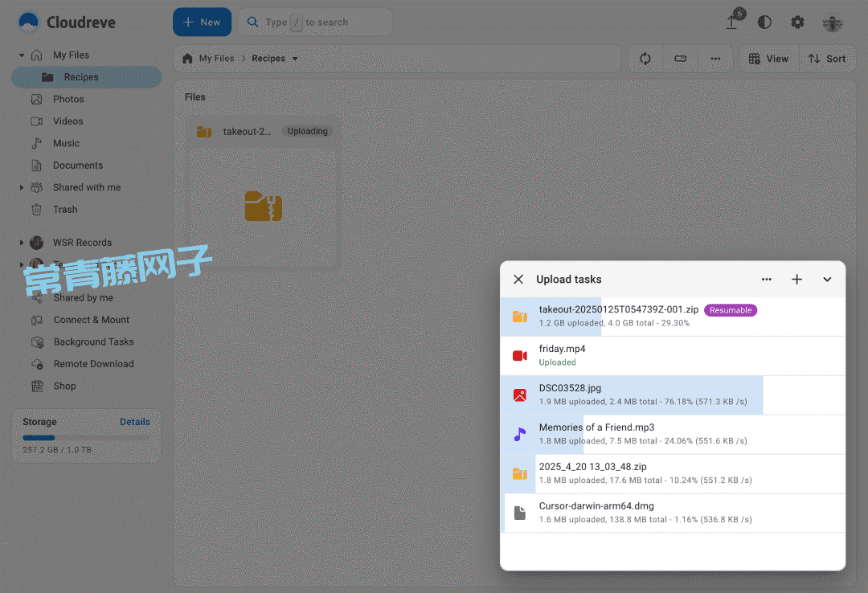
Task: Open Shared by me in sidebar
Action: (x=84, y=298)
